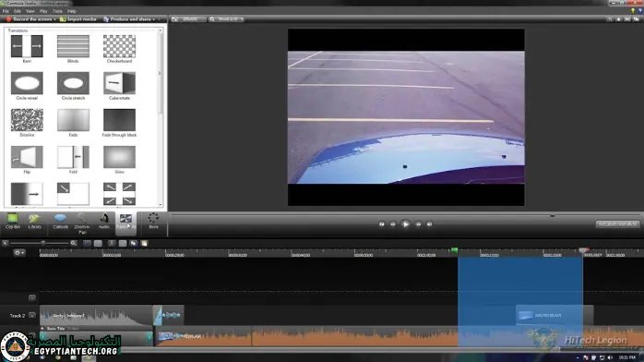The image size is (644, 362).
Task: Open the Library tab
Action: (34, 221)
